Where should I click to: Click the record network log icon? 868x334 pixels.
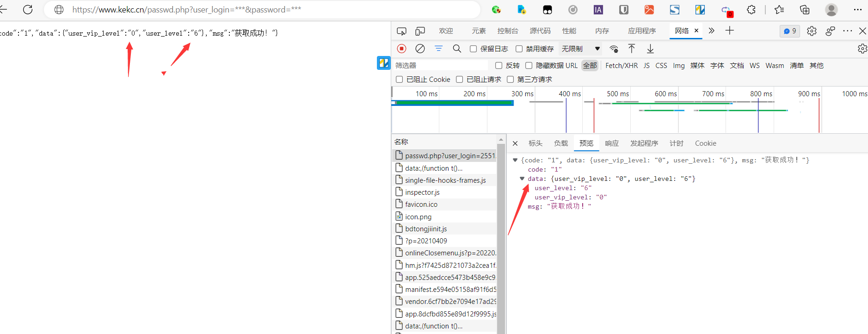pyautogui.click(x=401, y=49)
